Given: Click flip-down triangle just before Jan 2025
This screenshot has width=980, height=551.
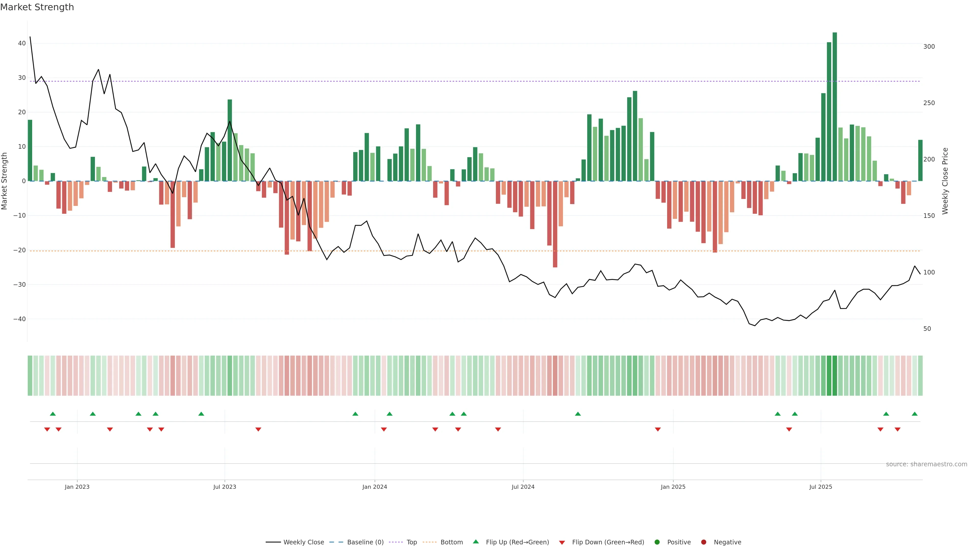Looking at the screenshot, I should click(x=658, y=429).
